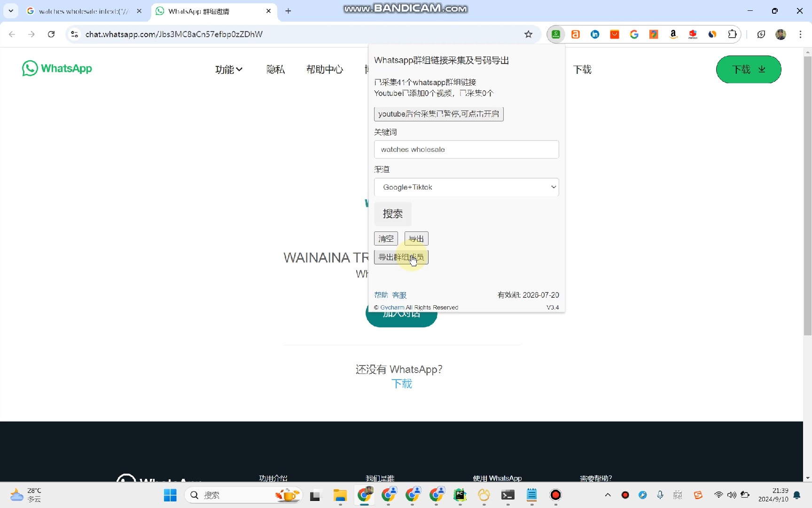Click the WhatsApp group collector extension icon
This screenshot has width=812, height=508.
tap(556, 34)
